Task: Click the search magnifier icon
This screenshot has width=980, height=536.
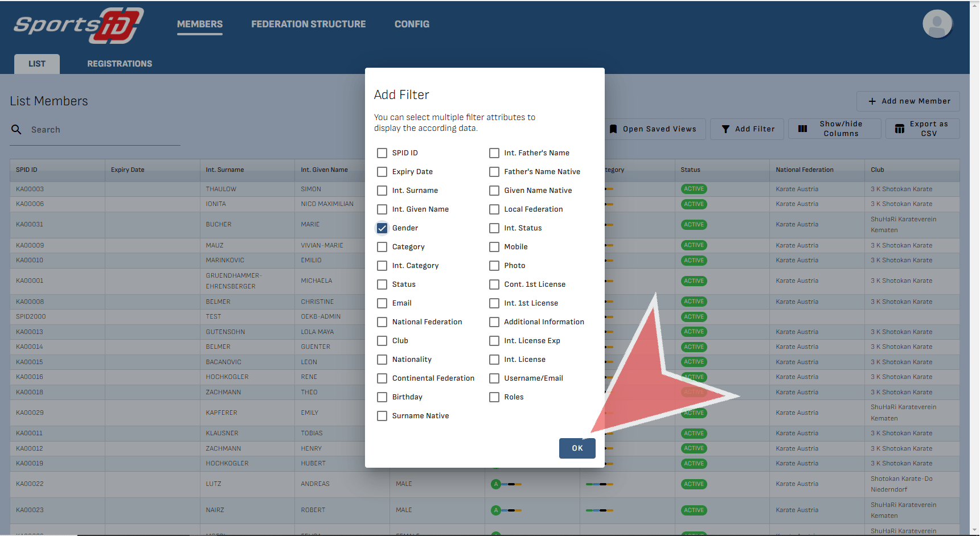Action: (17, 130)
